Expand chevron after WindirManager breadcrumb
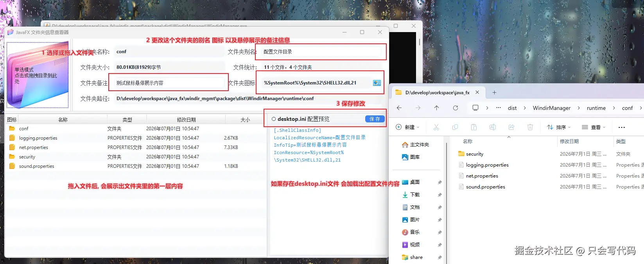644x264 pixels. (x=579, y=108)
